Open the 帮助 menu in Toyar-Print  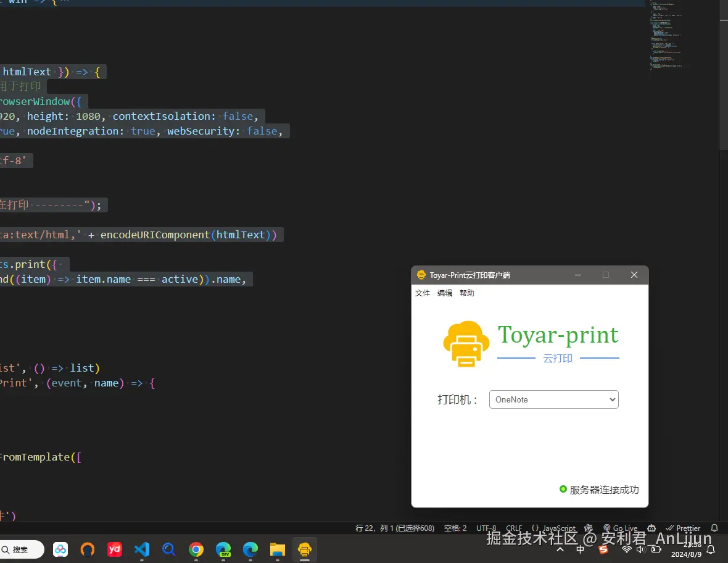click(467, 293)
